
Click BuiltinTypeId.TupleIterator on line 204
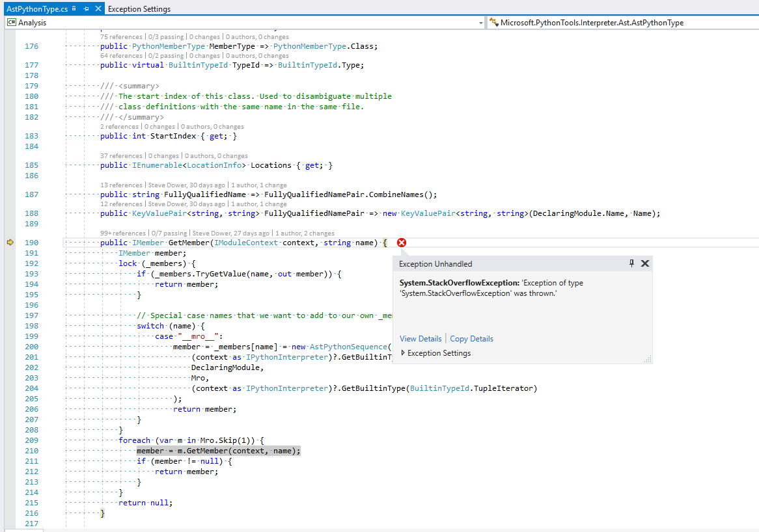pyautogui.click(x=471, y=388)
